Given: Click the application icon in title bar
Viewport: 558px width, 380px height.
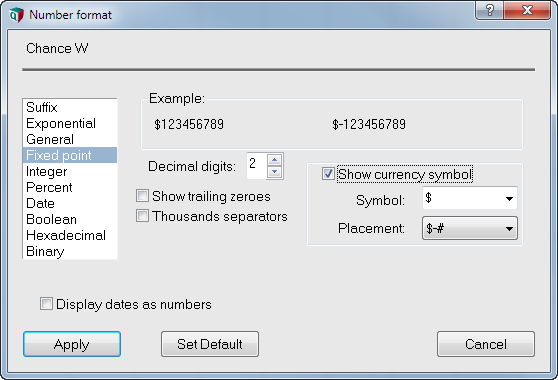Looking at the screenshot, I should 16,15.
